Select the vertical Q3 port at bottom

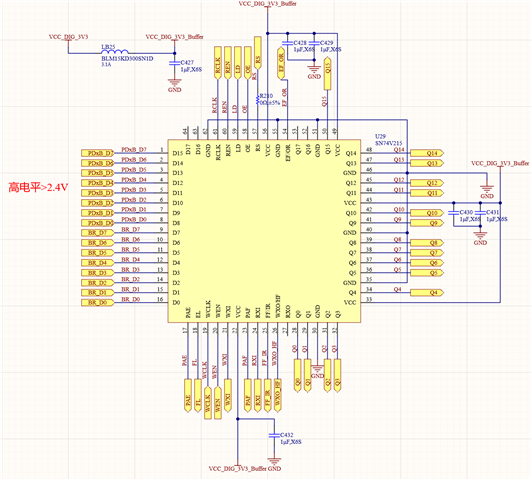click(x=337, y=376)
